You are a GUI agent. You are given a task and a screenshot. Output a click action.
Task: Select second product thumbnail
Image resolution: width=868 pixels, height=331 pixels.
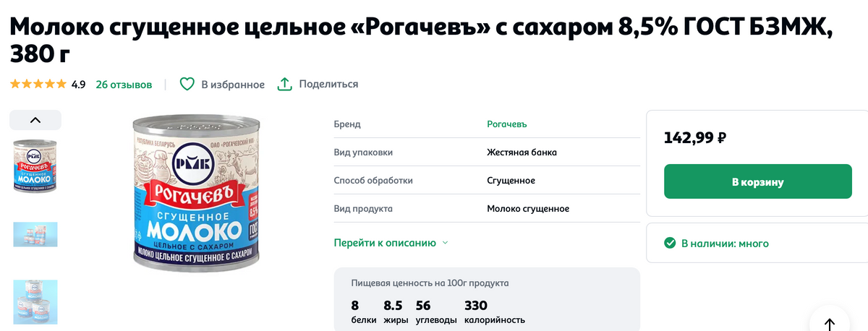35,234
